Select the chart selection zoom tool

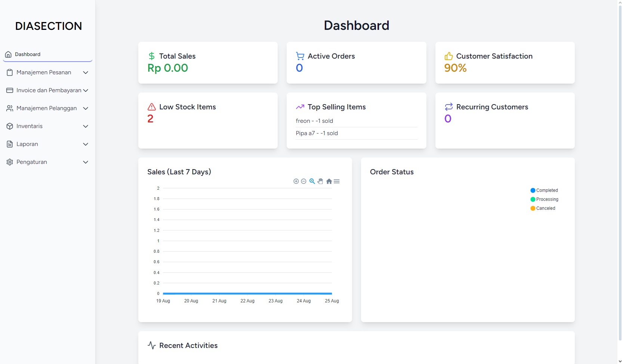coord(312,181)
